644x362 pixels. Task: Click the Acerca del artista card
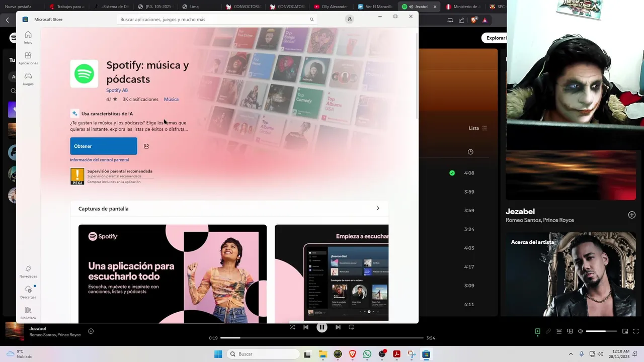point(571,274)
